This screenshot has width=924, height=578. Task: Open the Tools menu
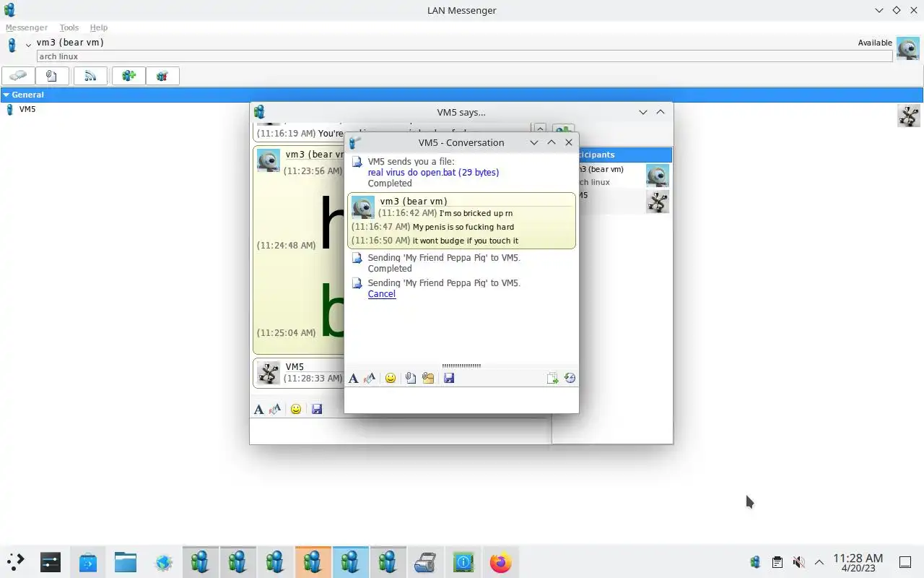[69, 27]
